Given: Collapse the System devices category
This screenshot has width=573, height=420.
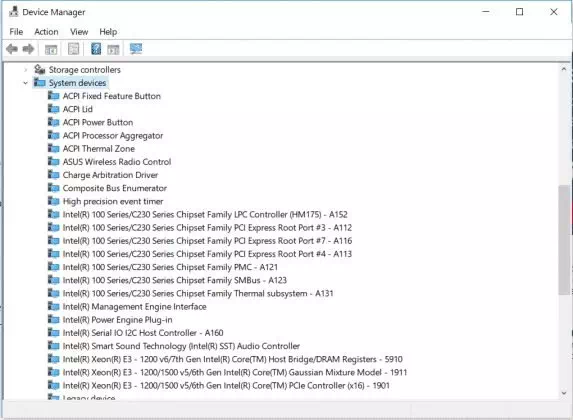Looking at the screenshot, I should (x=25, y=83).
